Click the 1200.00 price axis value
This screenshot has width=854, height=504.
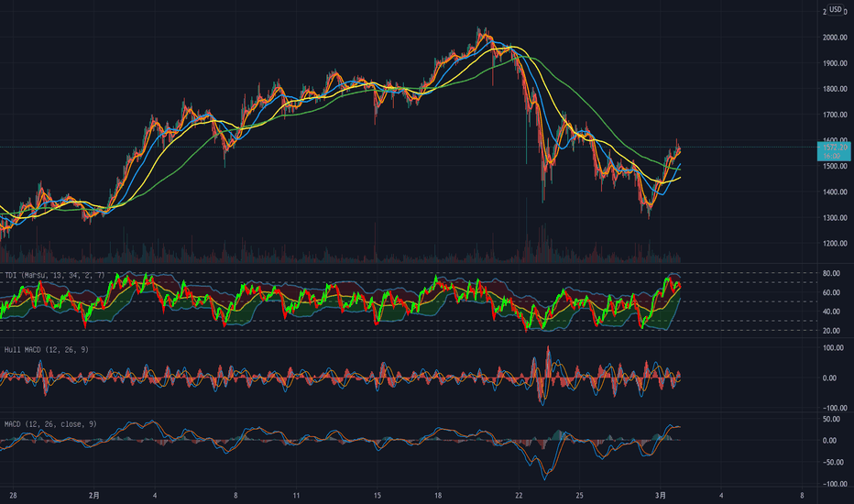click(x=835, y=244)
